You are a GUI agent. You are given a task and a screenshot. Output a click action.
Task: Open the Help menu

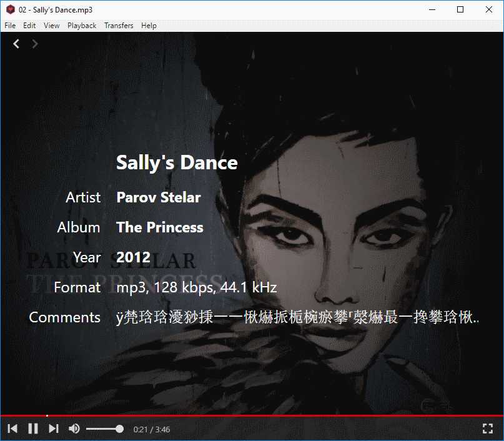pyautogui.click(x=149, y=26)
